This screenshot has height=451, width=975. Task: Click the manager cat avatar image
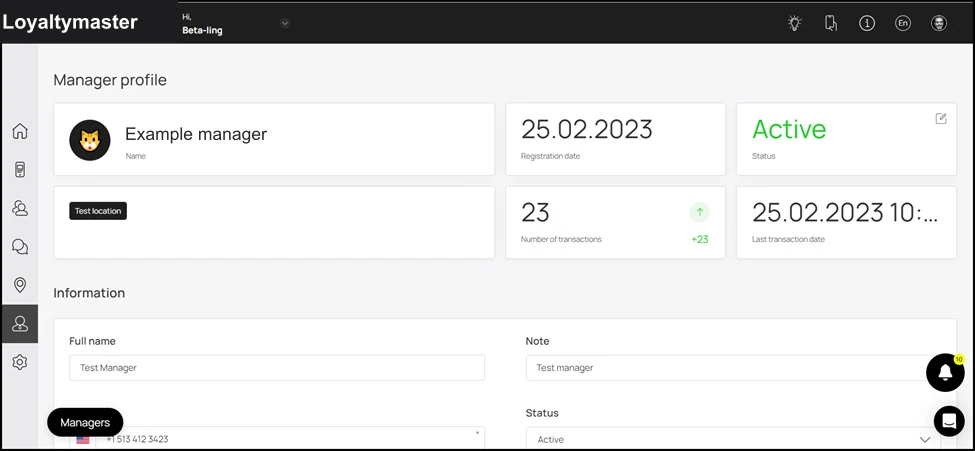pos(90,140)
